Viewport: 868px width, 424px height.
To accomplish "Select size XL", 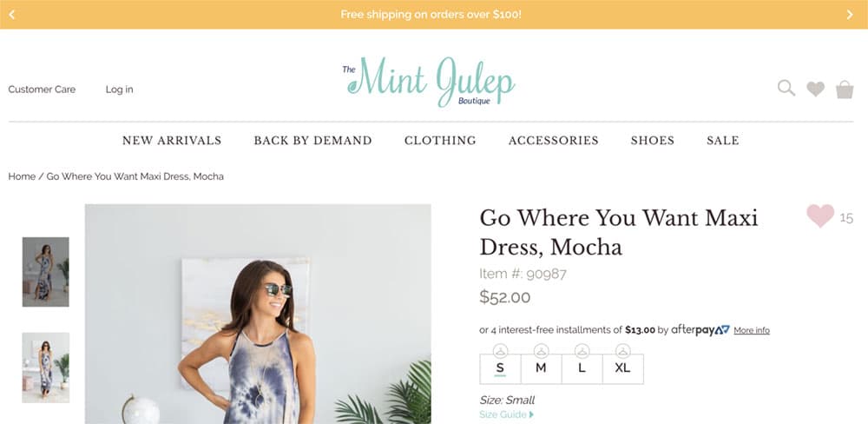I will pos(622,368).
